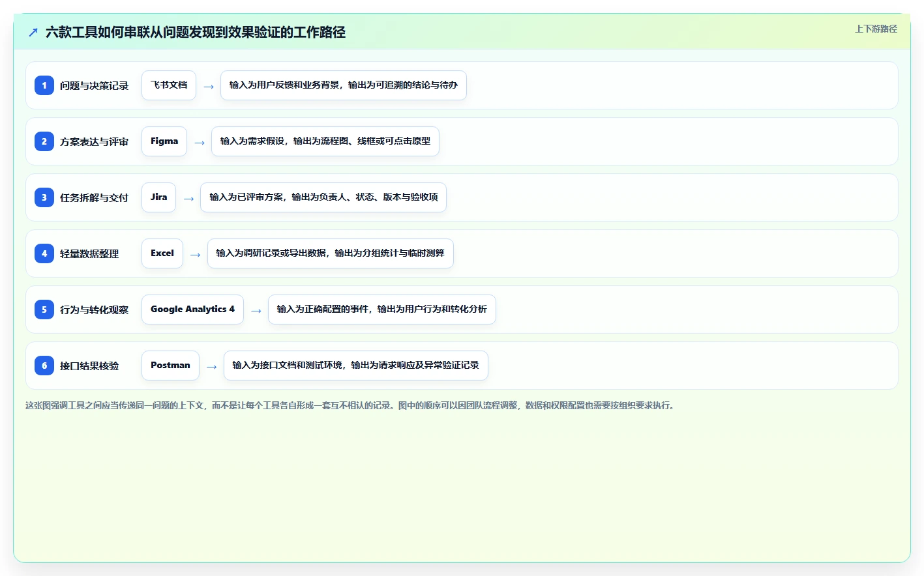Screen dimensions: 924x576
Task: Click the description 输入为用户反馈和业务背景
Action: (344, 85)
